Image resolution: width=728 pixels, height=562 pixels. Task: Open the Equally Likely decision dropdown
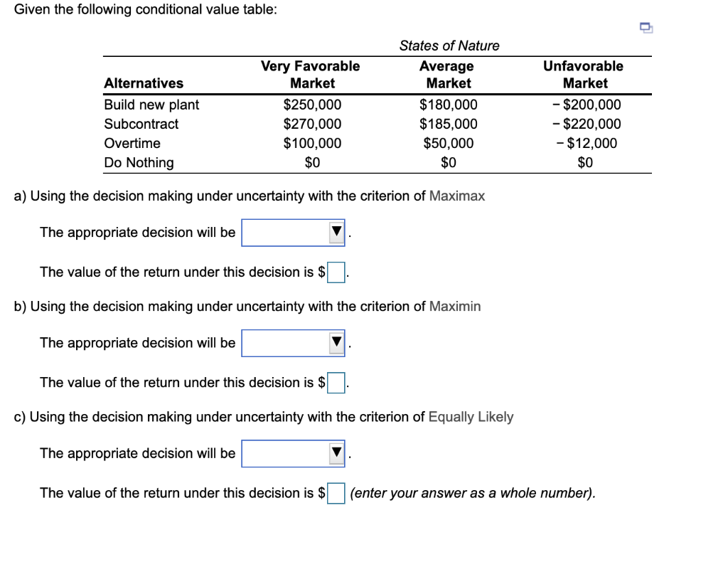pyautogui.click(x=293, y=453)
